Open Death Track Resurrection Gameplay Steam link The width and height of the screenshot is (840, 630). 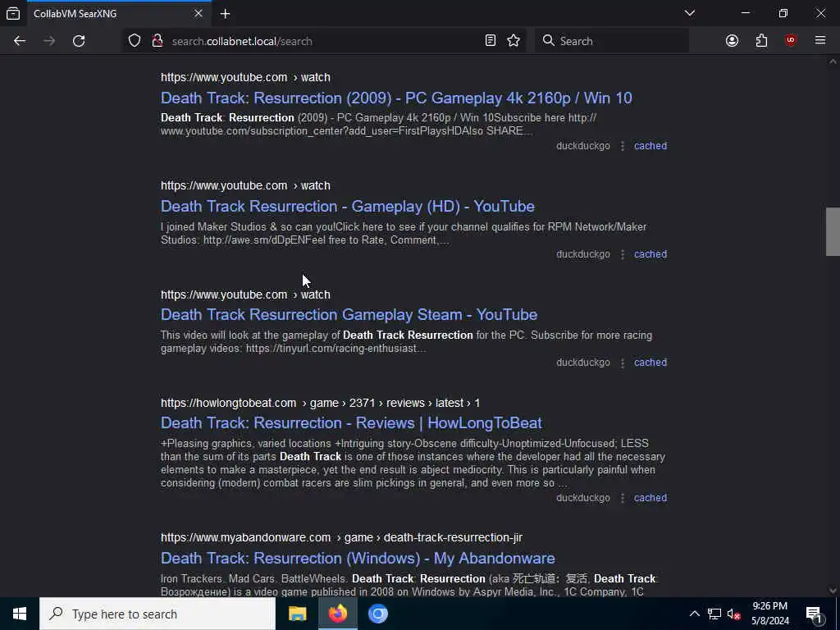click(x=349, y=314)
